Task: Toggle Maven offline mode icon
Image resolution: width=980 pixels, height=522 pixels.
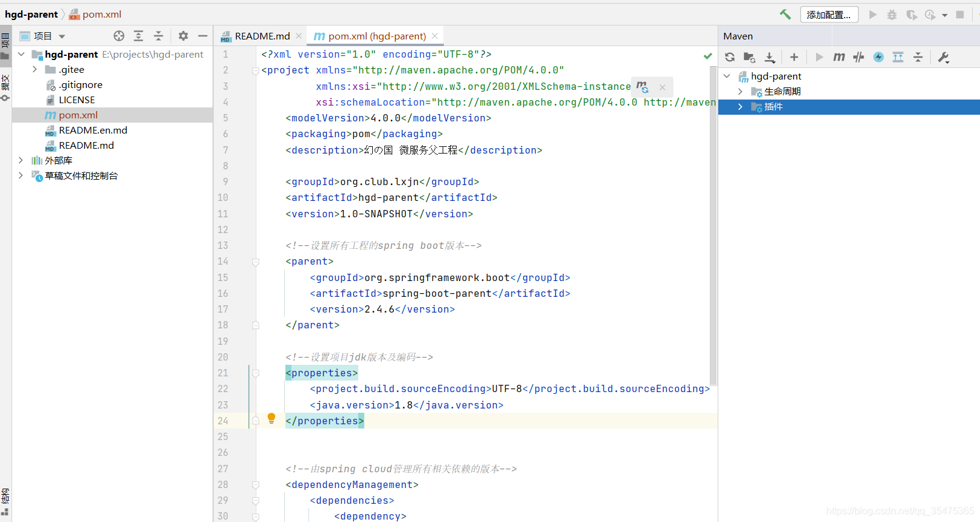Action: pos(859,57)
